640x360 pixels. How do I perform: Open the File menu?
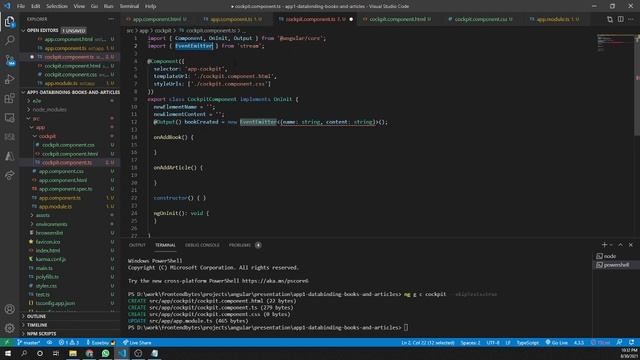pos(21,6)
